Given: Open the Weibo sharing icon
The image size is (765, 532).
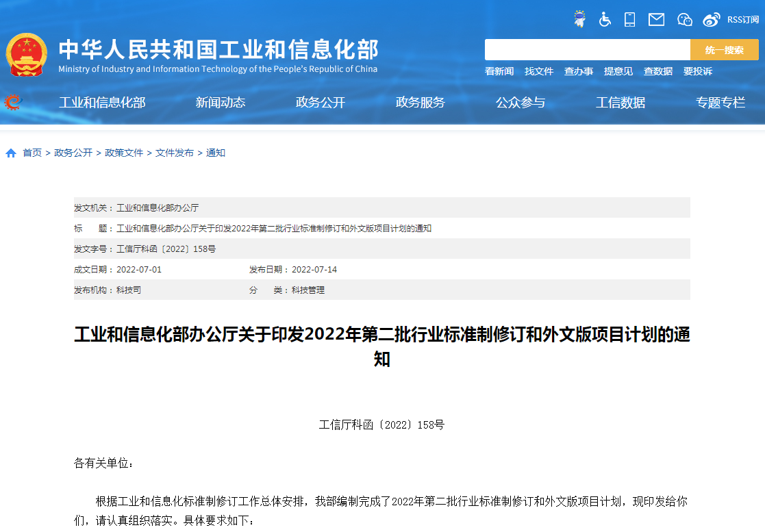Looking at the screenshot, I should point(712,20).
